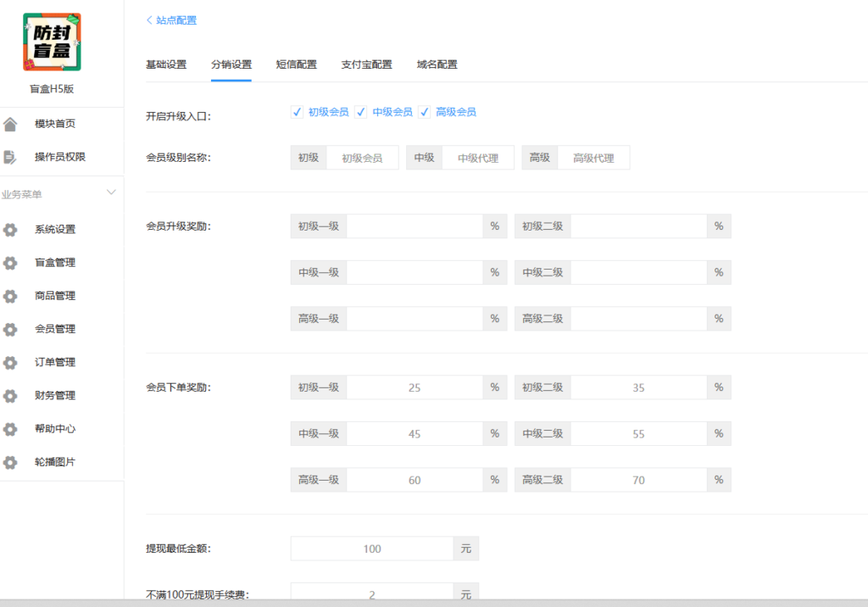Select the 短信配置 tab
This screenshot has width=868, height=607.
[296, 64]
